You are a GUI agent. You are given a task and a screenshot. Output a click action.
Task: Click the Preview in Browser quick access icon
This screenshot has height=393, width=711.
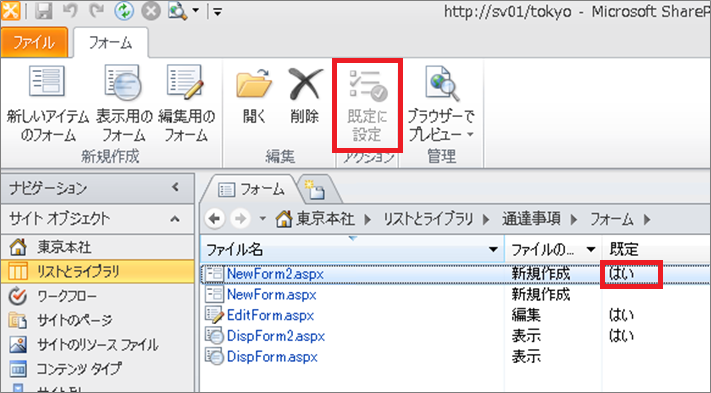click(x=177, y=11)
